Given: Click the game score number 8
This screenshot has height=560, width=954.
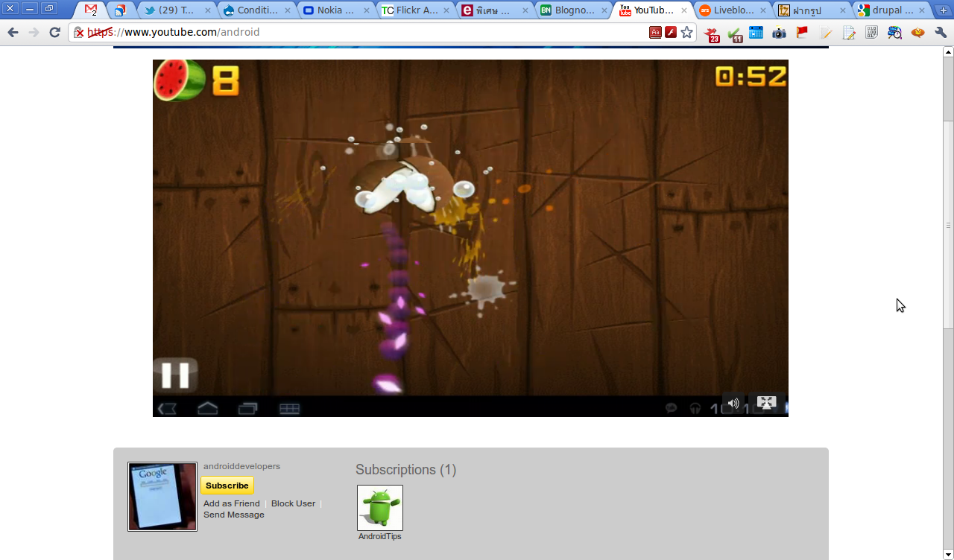Looking at the screenshot, I should (226, 81).
